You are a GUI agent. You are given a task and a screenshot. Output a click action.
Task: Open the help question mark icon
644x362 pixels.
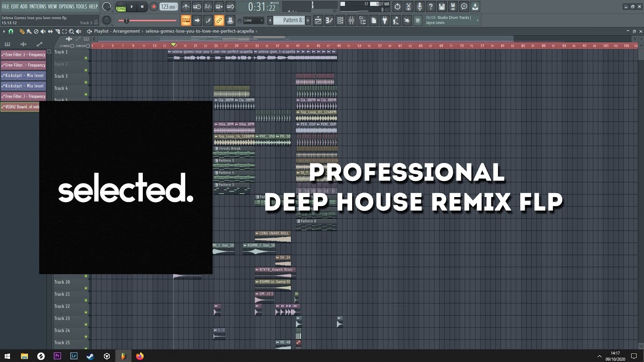(431, 7)
